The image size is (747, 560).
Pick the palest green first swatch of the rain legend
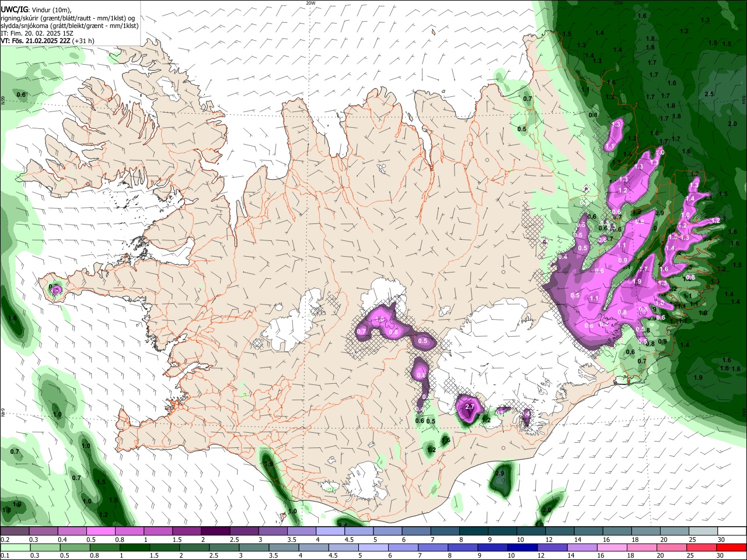click(x=15, y=547)
